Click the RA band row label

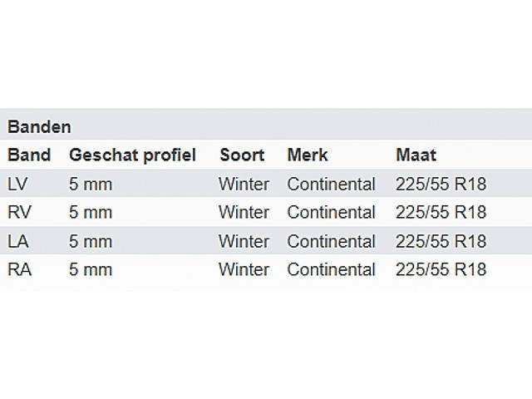(x=17, y=269)
